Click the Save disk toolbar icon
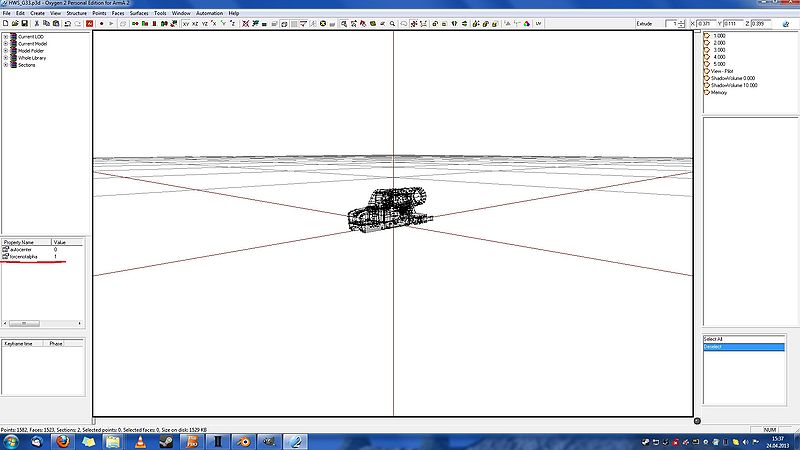 pyautogui.click(x=24, y=22)
